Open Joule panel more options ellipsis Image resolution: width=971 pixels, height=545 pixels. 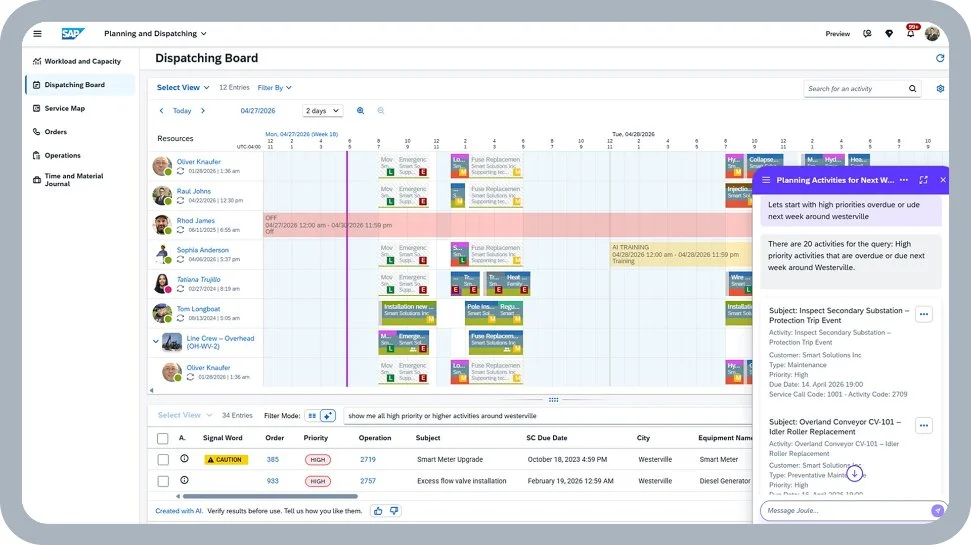(904, 180)
